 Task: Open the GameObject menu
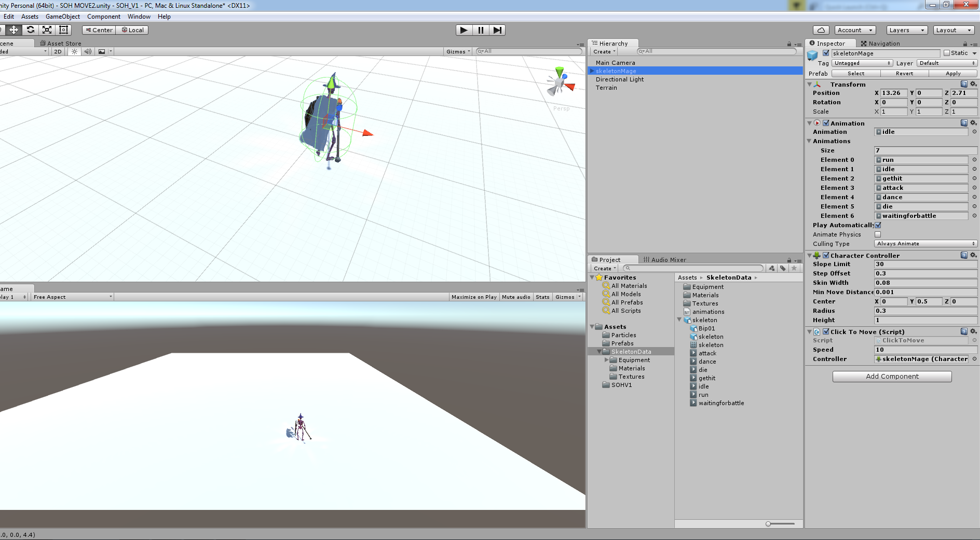coord(63,17)
